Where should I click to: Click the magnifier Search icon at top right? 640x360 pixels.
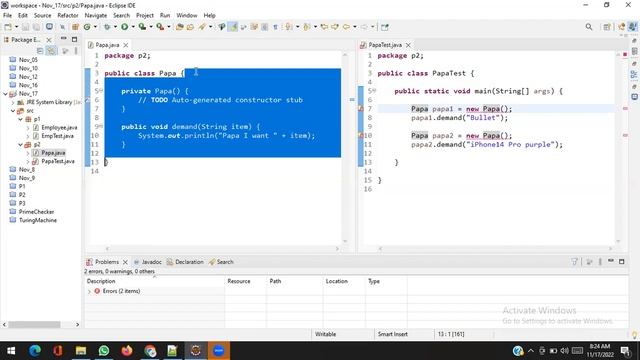point(589,27)
